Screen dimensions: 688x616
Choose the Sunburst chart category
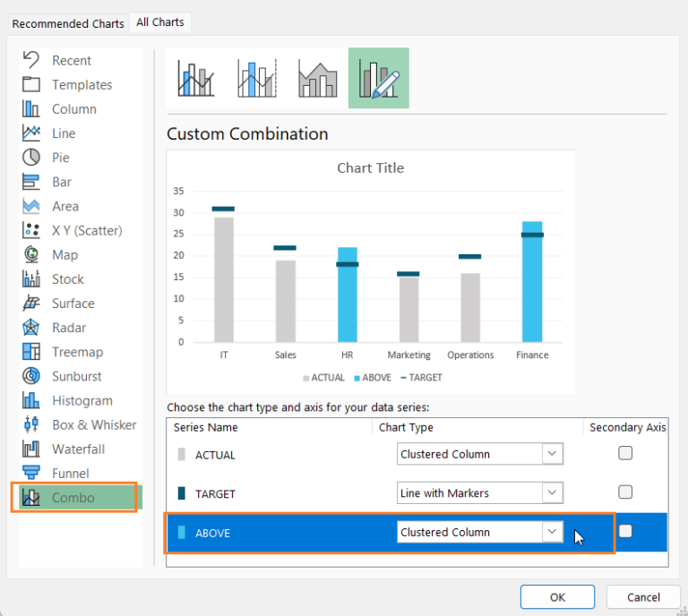click(x=76, y=376)
